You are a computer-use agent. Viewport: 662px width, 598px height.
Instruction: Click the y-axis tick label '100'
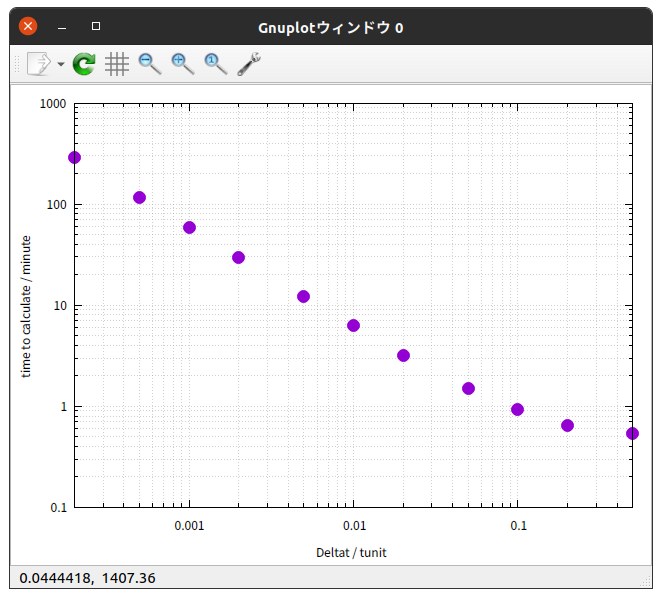click(57, 205)
